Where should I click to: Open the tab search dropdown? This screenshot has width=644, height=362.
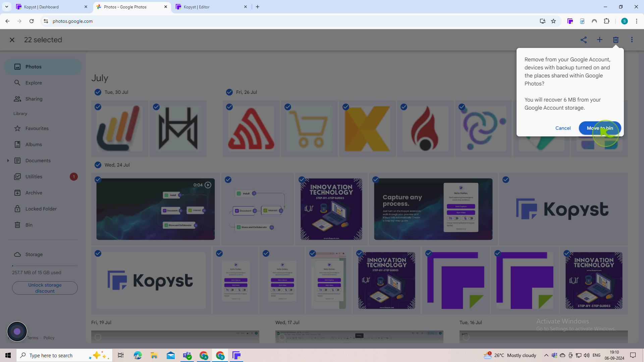(7, 7)
